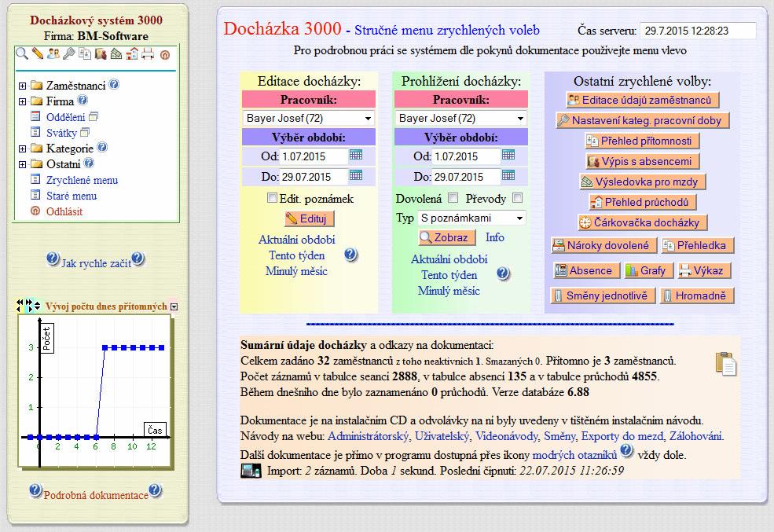Screen dimensions: 774x532
Task: Open calendar picker for Od in Prohlížení docházky
Action: 508,155
